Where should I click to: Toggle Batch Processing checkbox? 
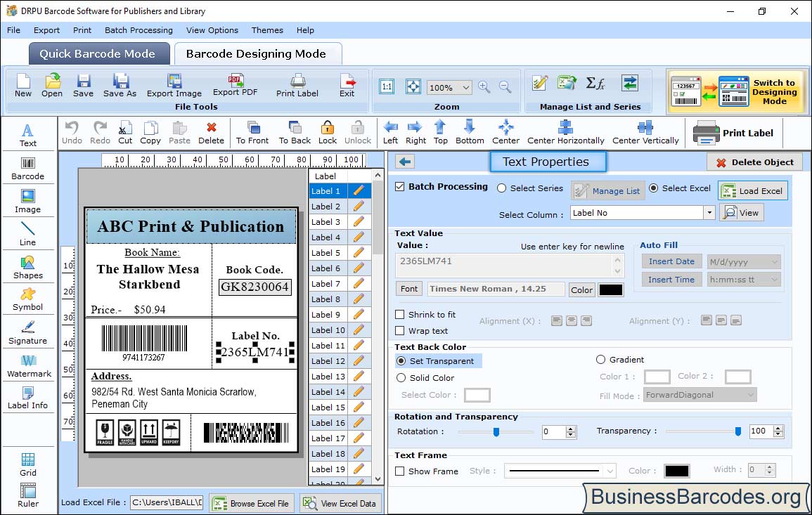(x=400, y=187)
